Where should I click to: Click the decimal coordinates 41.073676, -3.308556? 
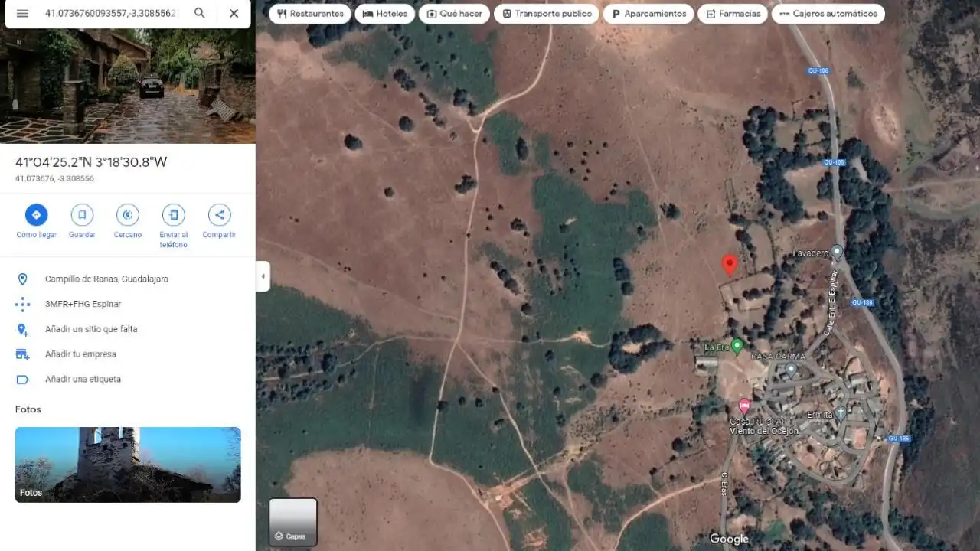coord(54,178)
